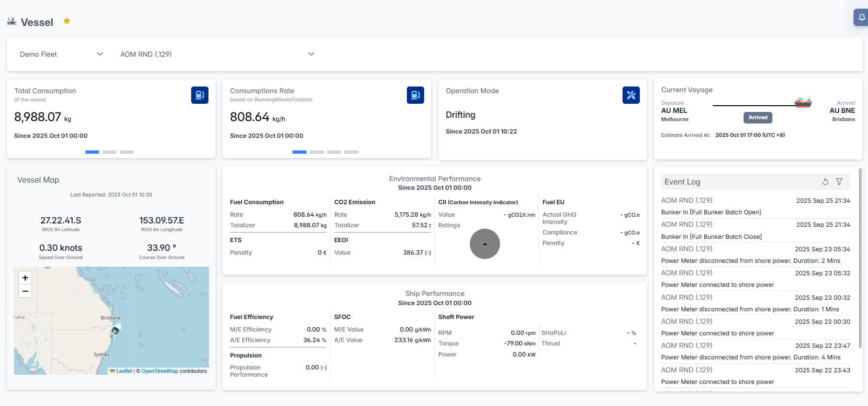Click the Consumptions Rate fuel pump icon

pos(415,95)
